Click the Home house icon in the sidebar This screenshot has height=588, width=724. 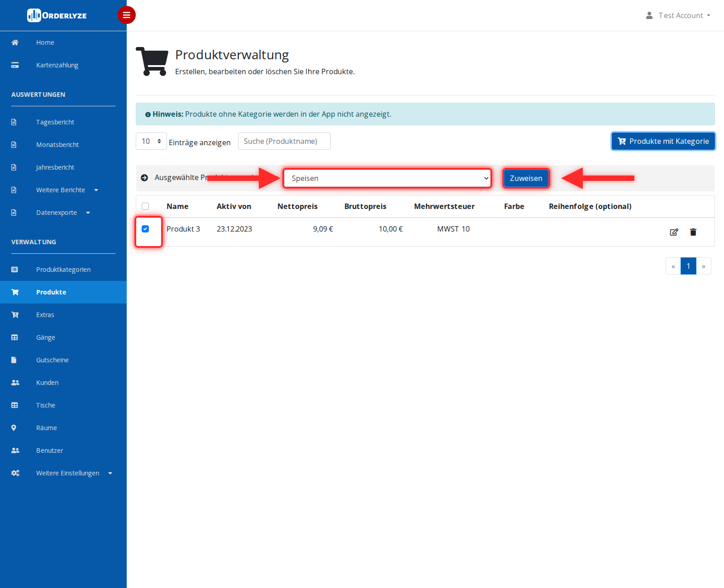pos(15,43)
